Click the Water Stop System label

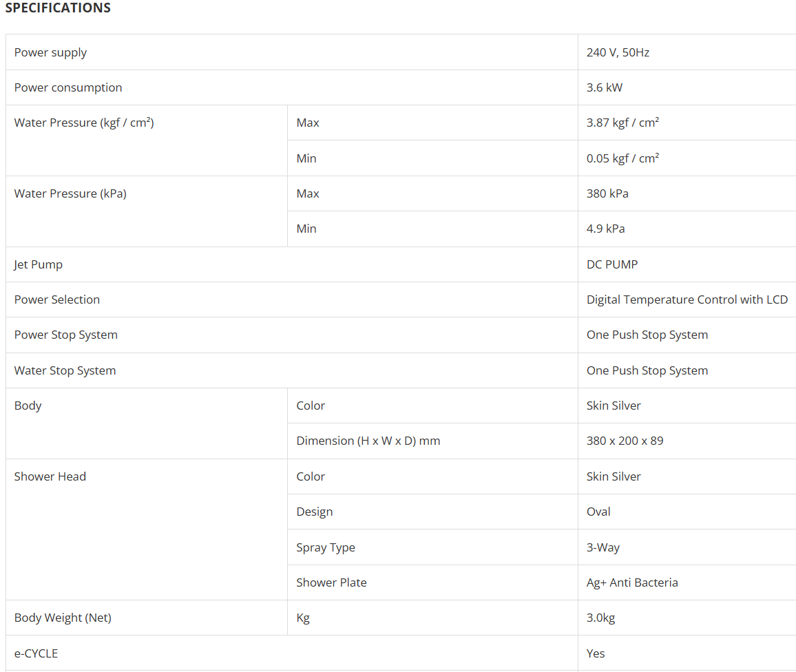pyautogui.click(x=65, y=370)
